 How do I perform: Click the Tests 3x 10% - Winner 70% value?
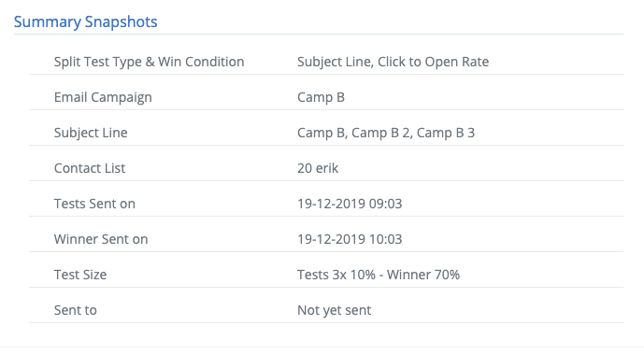coord(379,275)
